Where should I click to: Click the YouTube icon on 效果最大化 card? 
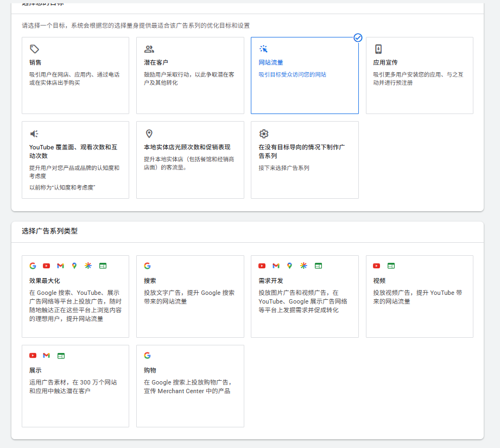[x=47, y=266]
